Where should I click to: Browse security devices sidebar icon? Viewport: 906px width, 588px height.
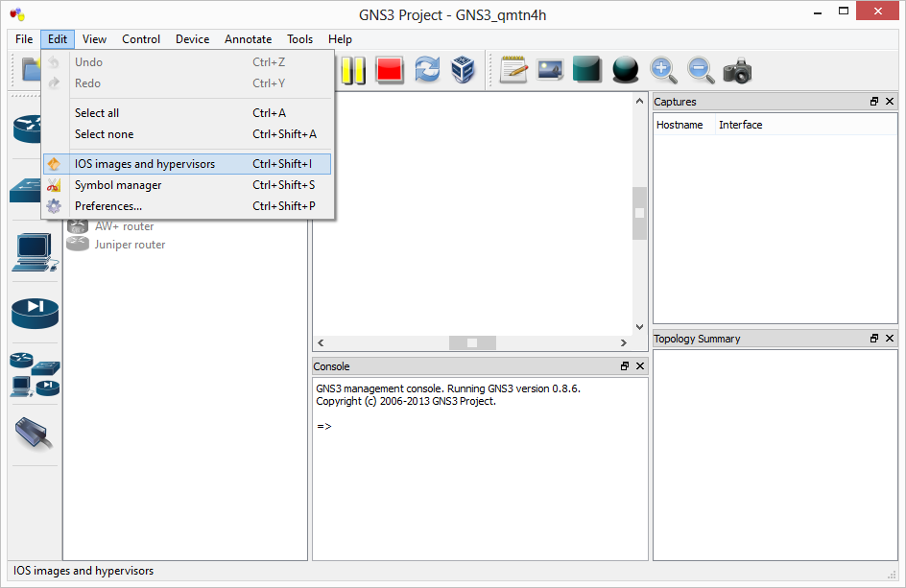click(x=36, y=313)
